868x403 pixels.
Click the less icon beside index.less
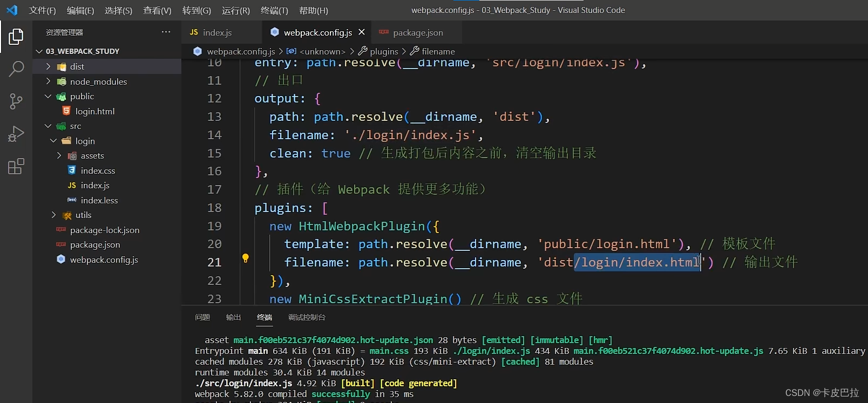72,200
